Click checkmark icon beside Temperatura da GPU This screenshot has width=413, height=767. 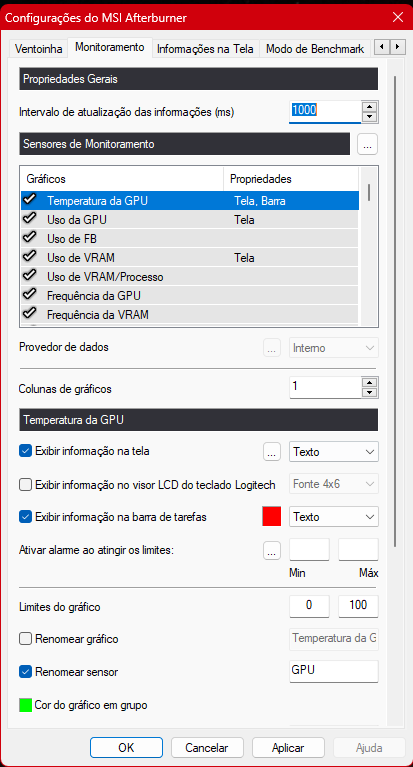click(x=30, y=199)
